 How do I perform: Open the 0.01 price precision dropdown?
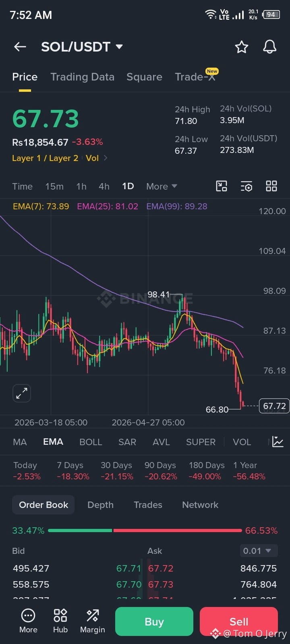(x=258, y=551)
